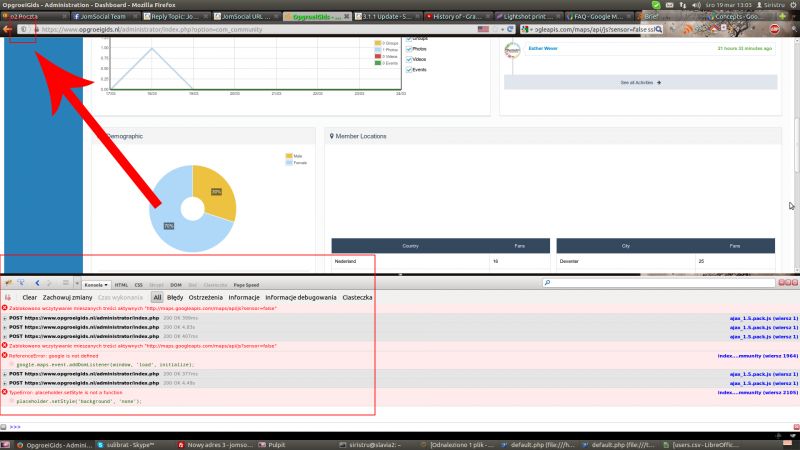The height and width of the screenshot is (450, 800).
Task: Toggle the Photos chart checkbox
Action: tap(410, 49)
